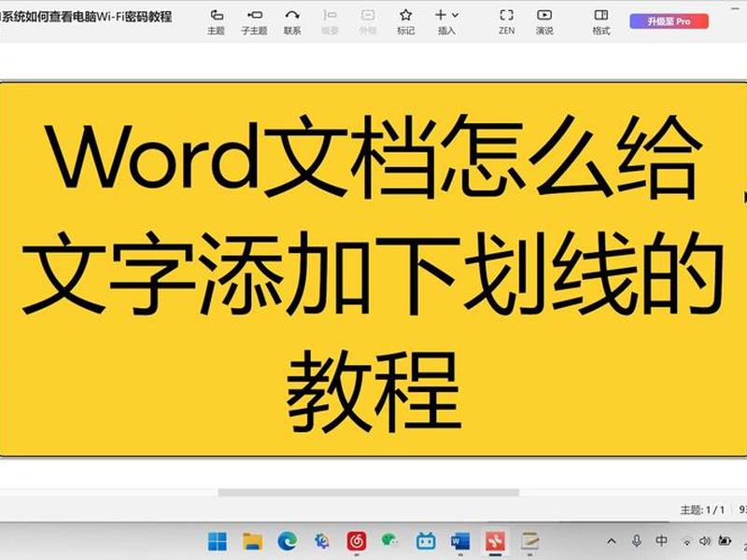Image resolution: width=747 pixels, height=560 pixels.
Task: Open the volume speaker tray icon
Action: point(705,541)
